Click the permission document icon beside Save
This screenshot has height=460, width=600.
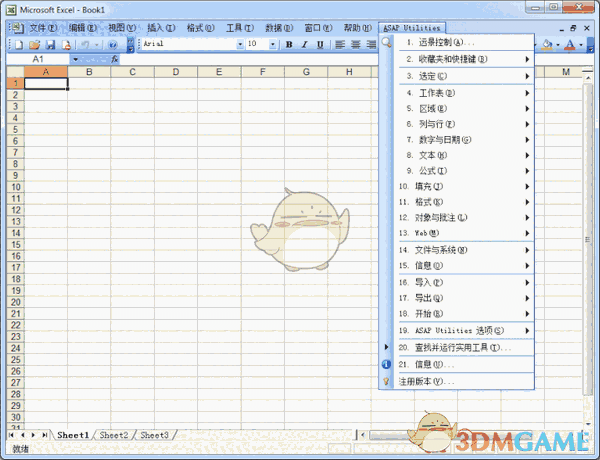[67, 45]
